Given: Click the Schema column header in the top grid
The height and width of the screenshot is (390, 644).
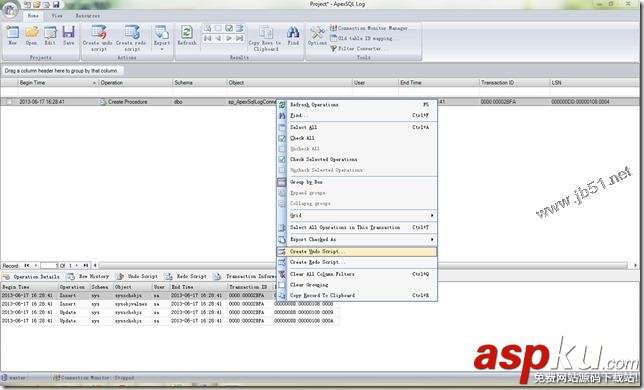Looking at the screenshot, I should click(x=199, y=83).
